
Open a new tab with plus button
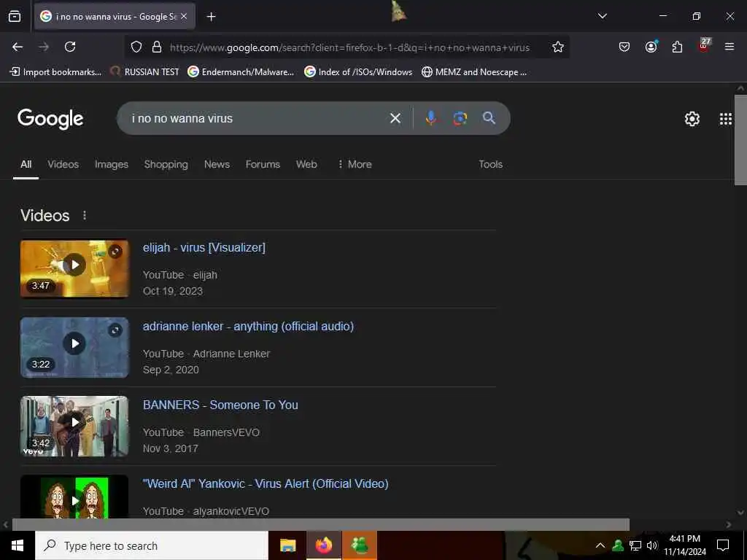point(211,17)
